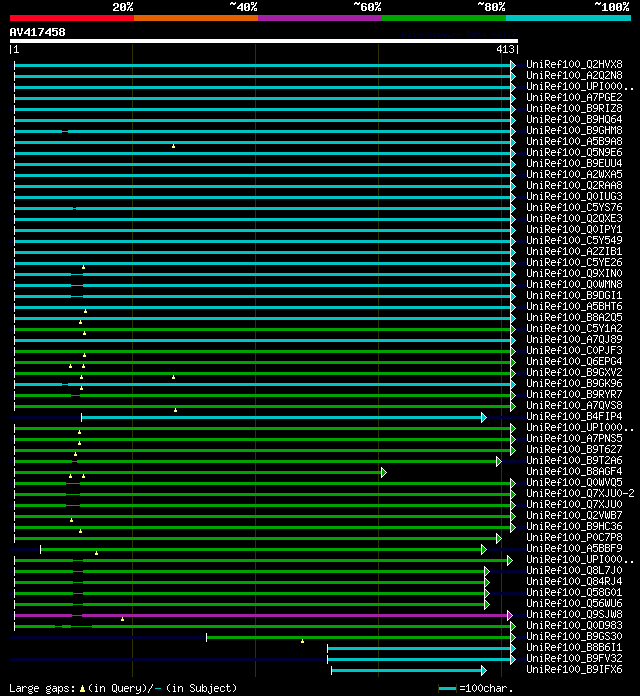Select the UniRef100_Q84RJ4 label
640x696 pixels.
574,581
